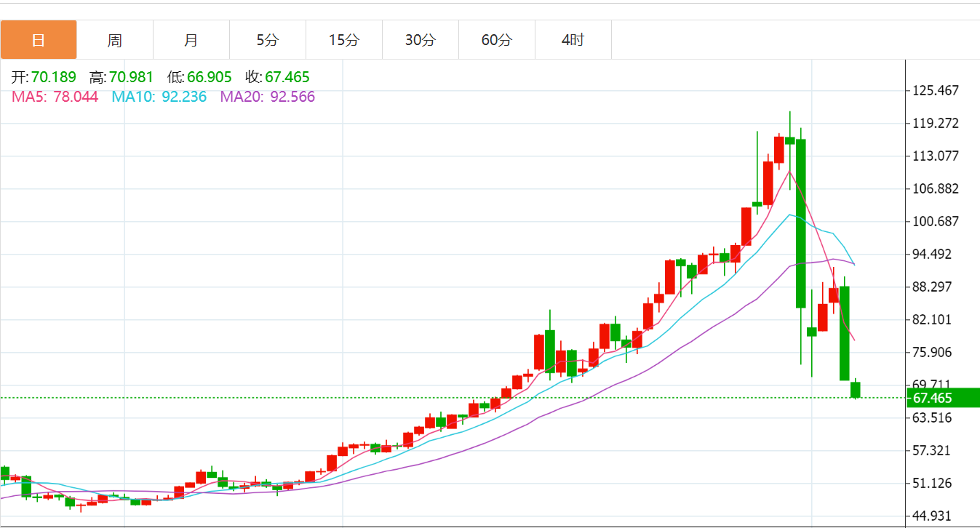Open the 15分 interval tab

click(x=344, y=40)
